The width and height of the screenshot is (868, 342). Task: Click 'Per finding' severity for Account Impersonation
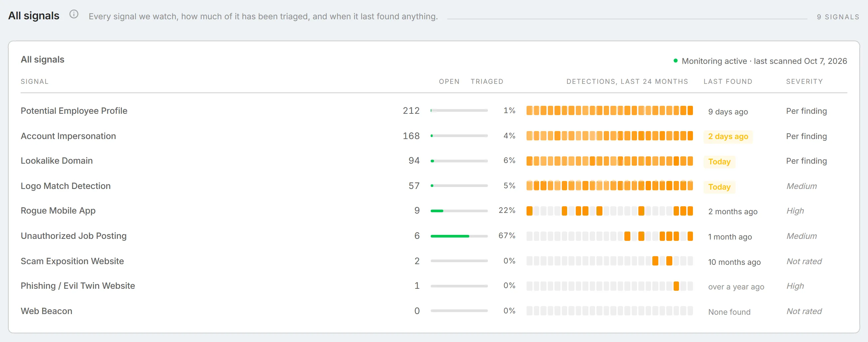[x=806, y=136]
